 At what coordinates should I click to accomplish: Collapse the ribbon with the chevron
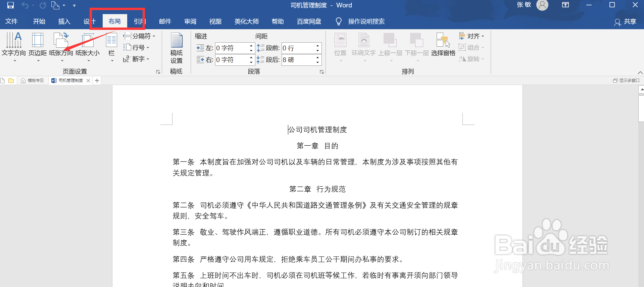tap(640, 73)
